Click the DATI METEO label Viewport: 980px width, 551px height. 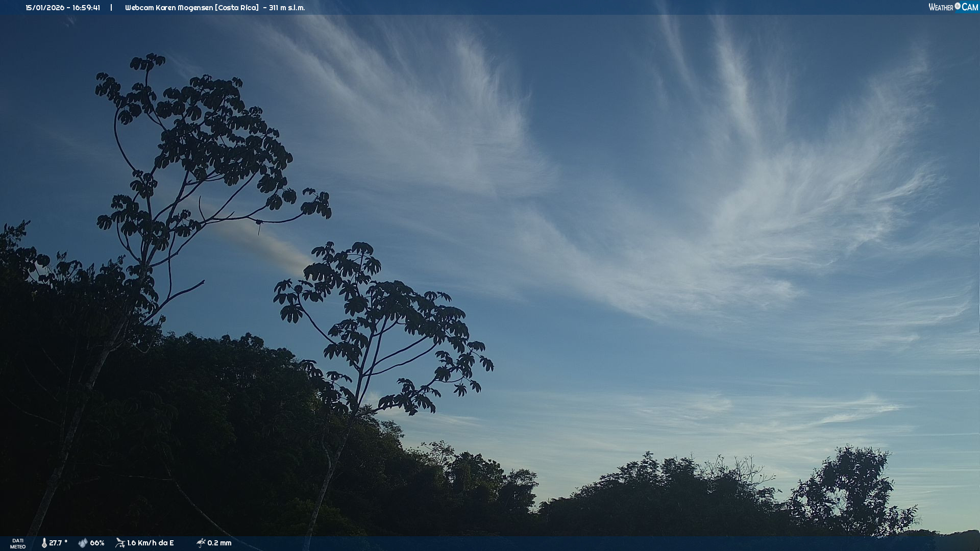[18, 543]
